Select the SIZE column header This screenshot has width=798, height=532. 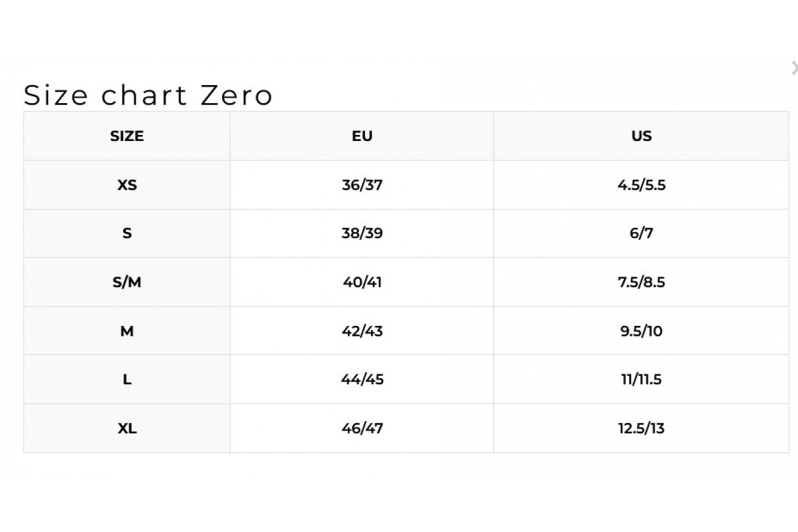click(x=126, y=136)
